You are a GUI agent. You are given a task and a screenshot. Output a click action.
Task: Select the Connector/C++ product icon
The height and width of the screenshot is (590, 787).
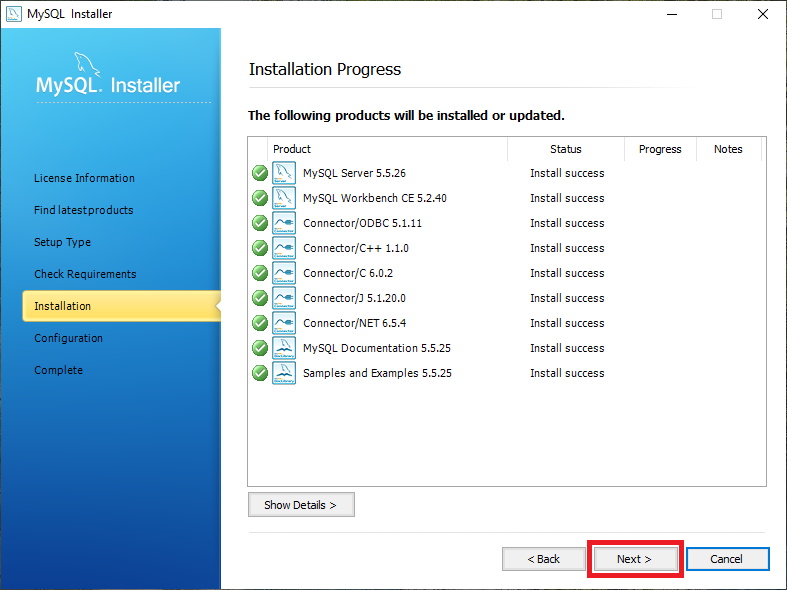click(284, 248)
